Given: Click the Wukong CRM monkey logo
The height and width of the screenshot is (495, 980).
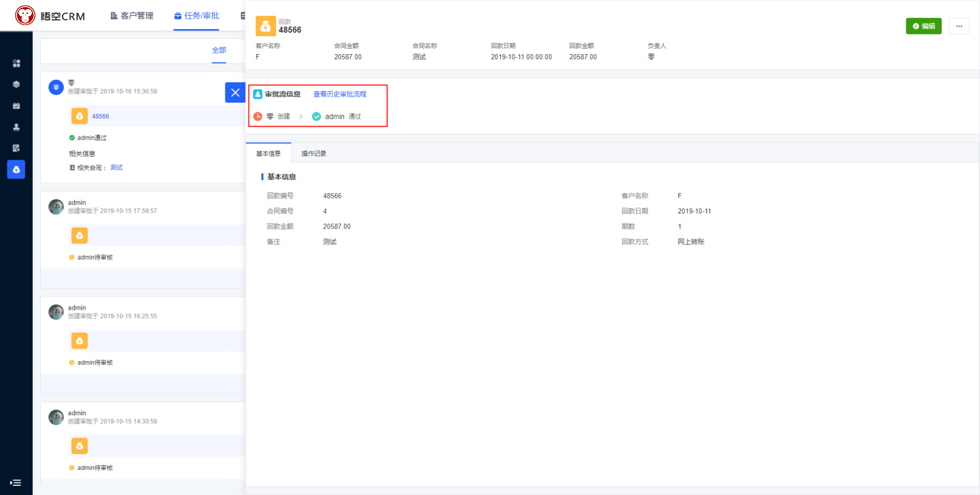Looking at the screenshot, I should (x=26, y=15).
